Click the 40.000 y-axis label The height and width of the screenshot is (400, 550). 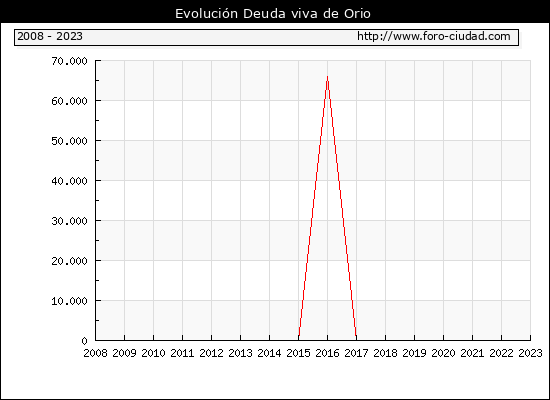[69, 181]
